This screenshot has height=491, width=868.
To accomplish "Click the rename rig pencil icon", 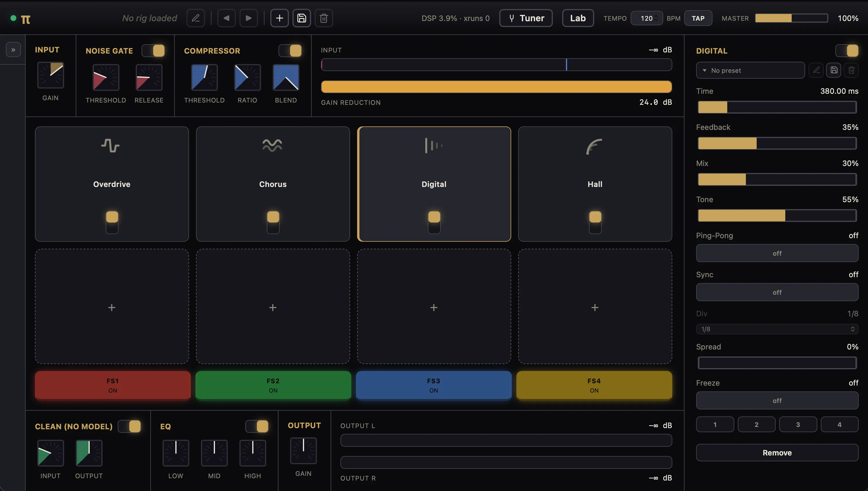I will pyautogui.click(x=195, y=18).
